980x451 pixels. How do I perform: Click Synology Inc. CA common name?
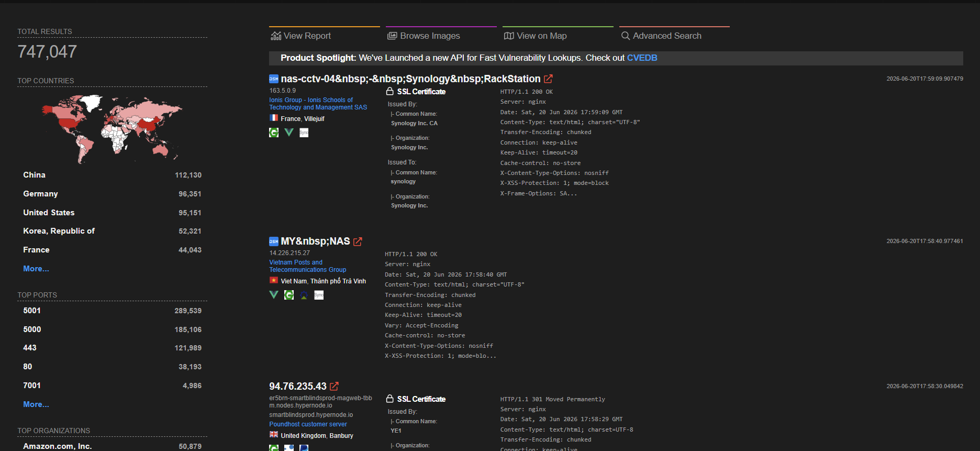(414, 124)
